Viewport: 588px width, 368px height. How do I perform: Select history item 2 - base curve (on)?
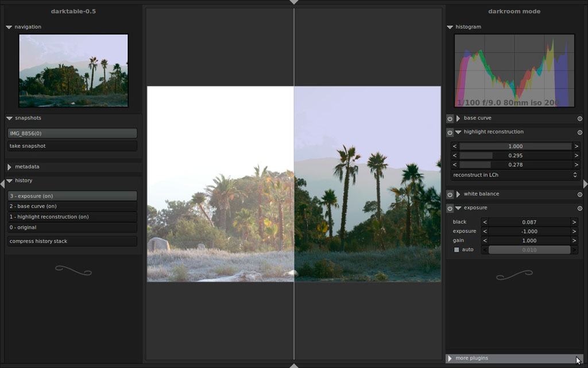(x=72, y=206)
